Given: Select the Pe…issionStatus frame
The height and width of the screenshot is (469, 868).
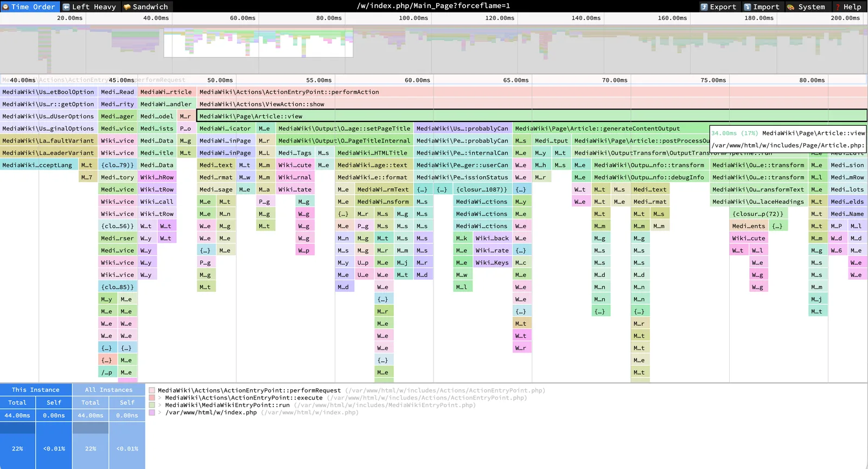Looking at the screenshot, I should tap(463, 177).
